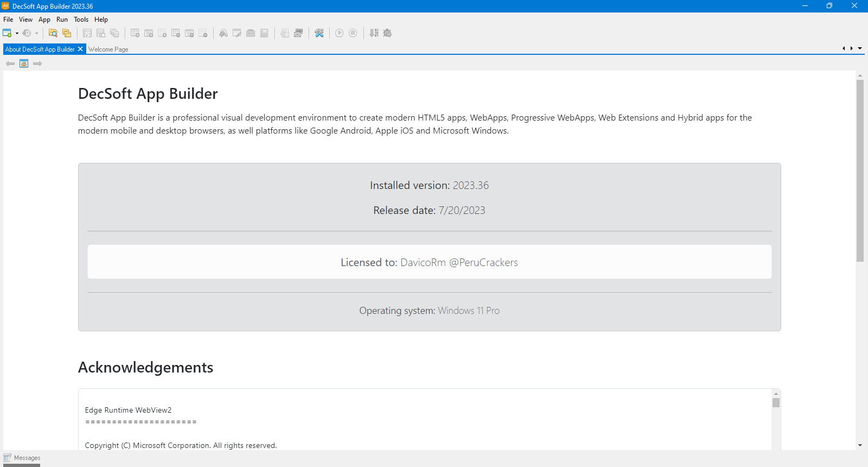Screen dimensions: 868x467
Task: Click the binary sort build icon
Action: (374, 33)
